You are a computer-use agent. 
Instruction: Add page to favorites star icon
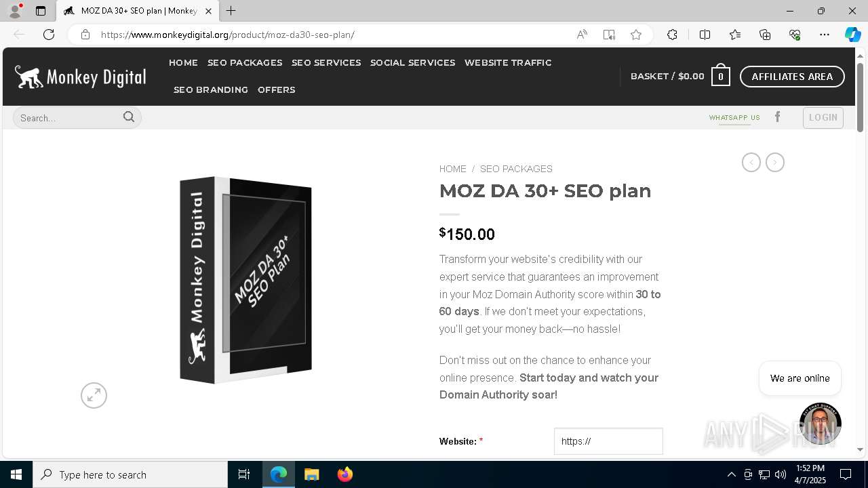pos(635,35)
